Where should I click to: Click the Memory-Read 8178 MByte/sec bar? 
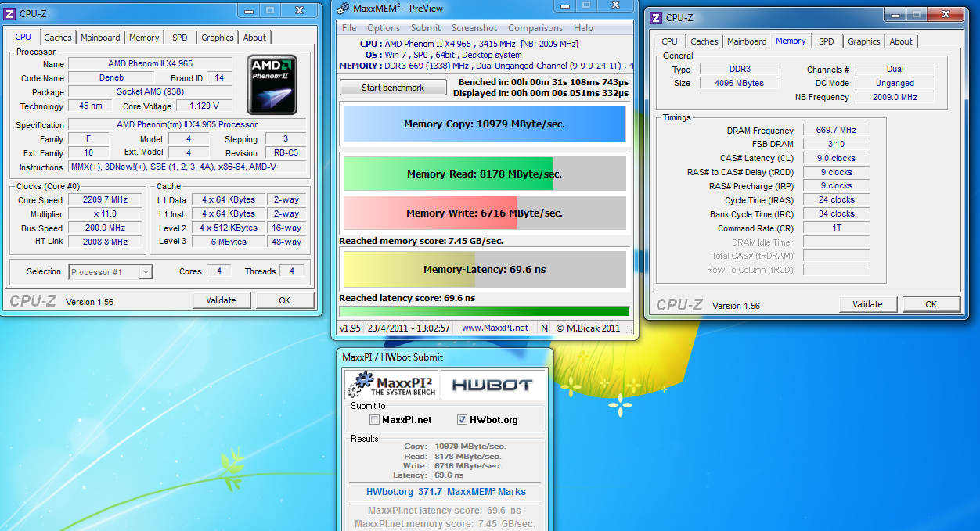(x=485, y=174)
